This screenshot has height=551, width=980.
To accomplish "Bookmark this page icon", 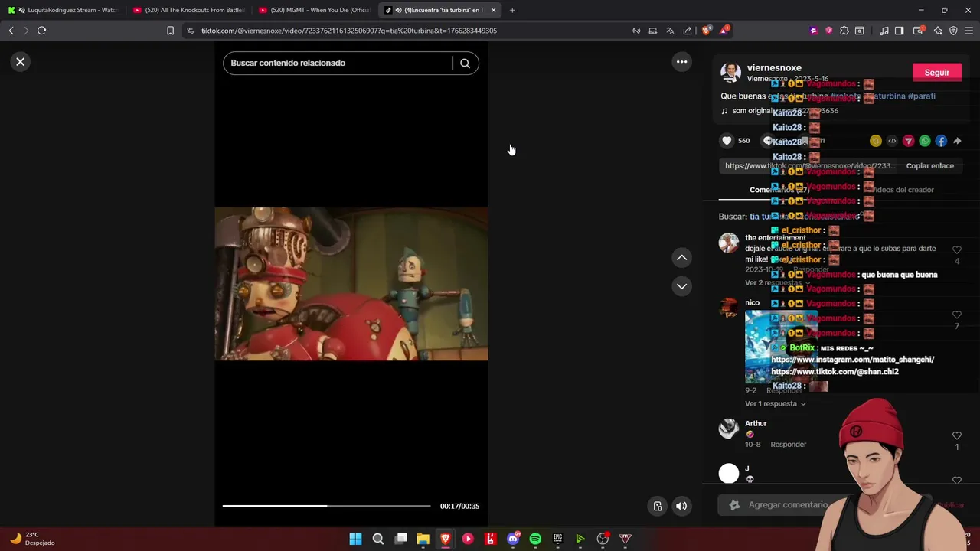I will 170,31.
